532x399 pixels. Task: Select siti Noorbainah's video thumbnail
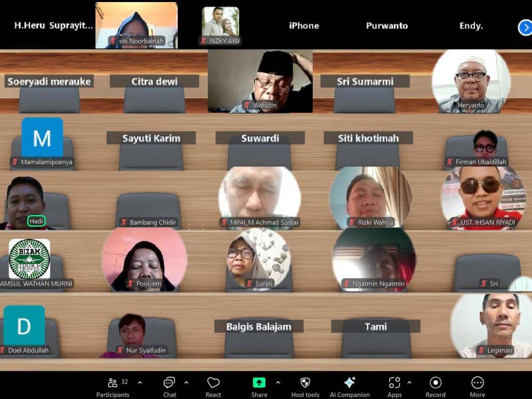tap(136, 25)
